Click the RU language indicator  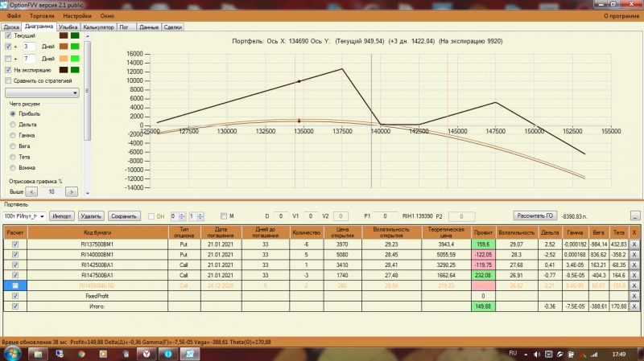pos(513,353)
